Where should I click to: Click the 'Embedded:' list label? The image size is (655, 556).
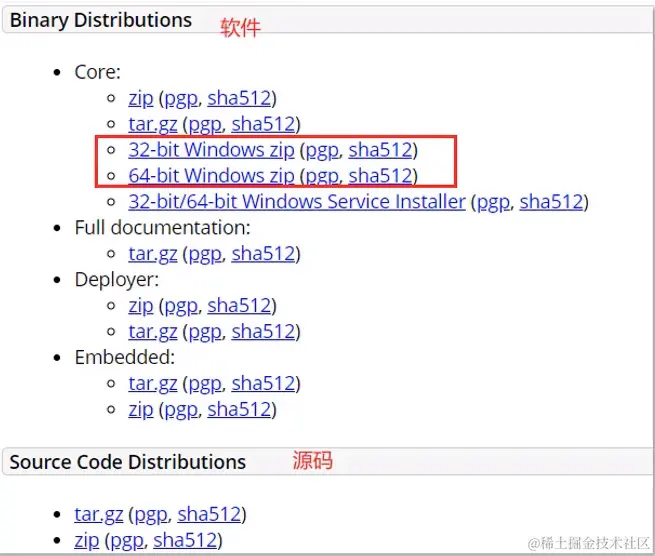(124, 357)
